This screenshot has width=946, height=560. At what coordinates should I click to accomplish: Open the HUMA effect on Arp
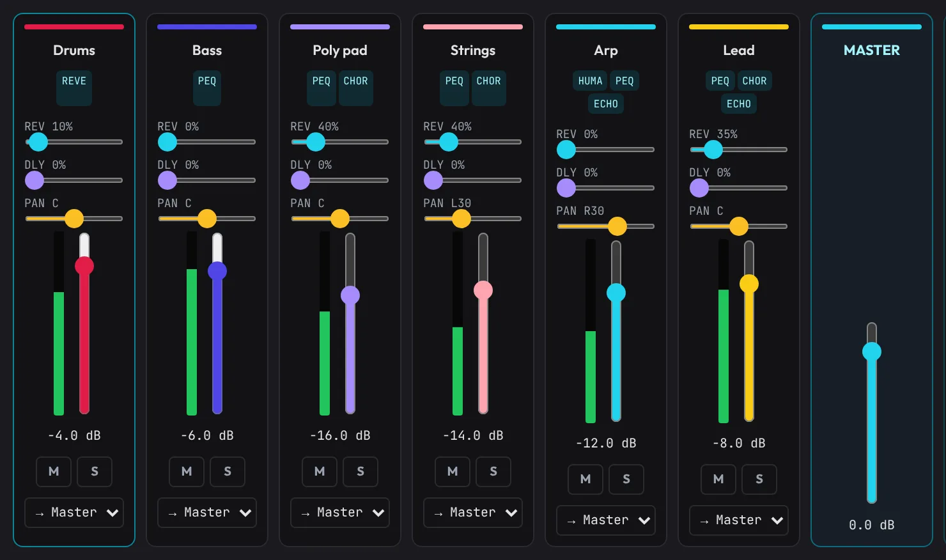click(590, 81)
